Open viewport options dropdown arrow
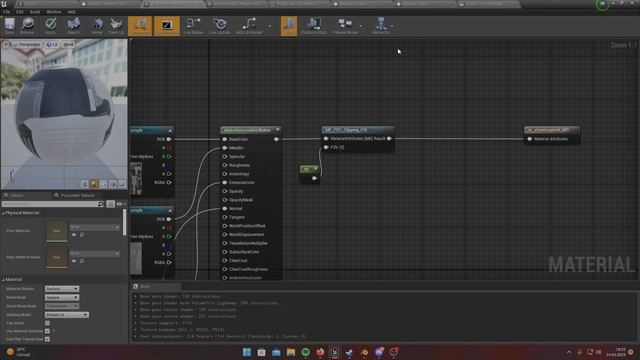640x360 pixels. [x=6, y=44]
